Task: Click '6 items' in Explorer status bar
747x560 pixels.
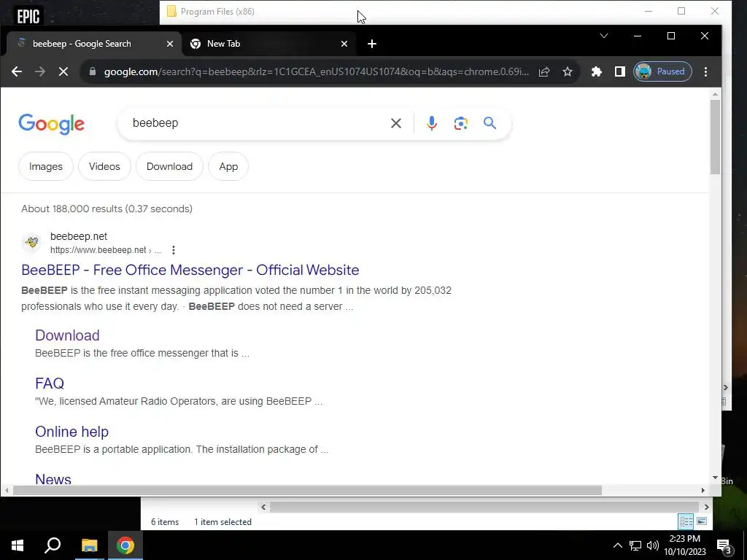Action: tap(165, 522)
